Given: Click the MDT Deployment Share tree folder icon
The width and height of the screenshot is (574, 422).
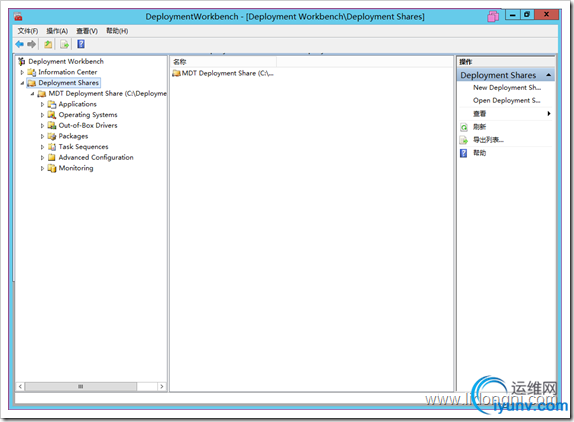Looking at the screenshot, I should click(42, 94).
